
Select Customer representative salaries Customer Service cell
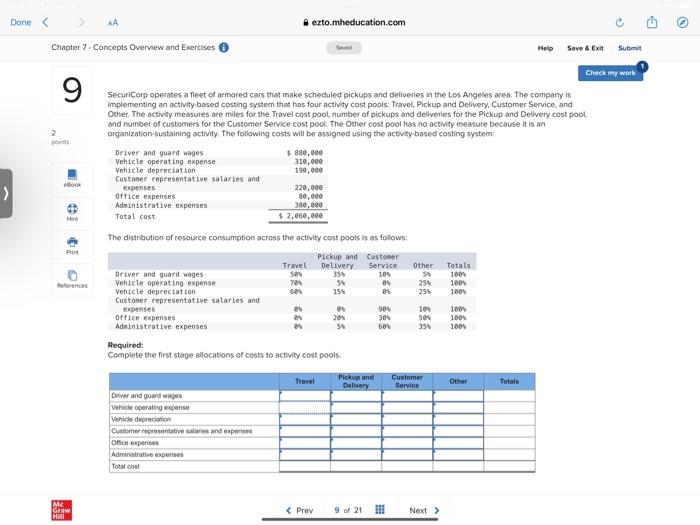pyautogui.click(x=407, y=431)
